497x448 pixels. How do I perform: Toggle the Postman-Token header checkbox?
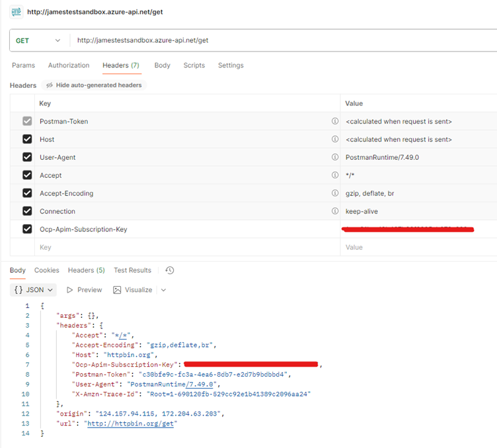tap(27, 121)
